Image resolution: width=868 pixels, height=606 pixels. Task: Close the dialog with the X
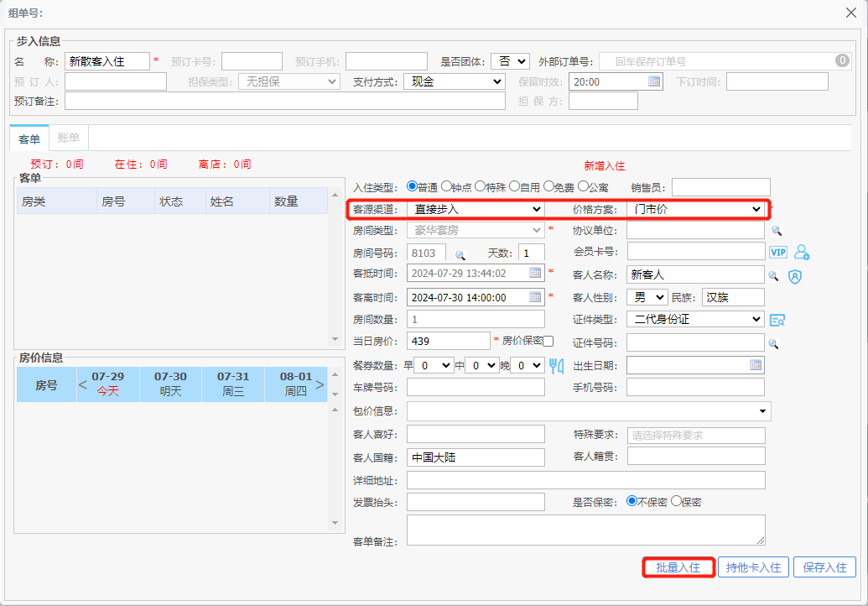pos(851,13)
